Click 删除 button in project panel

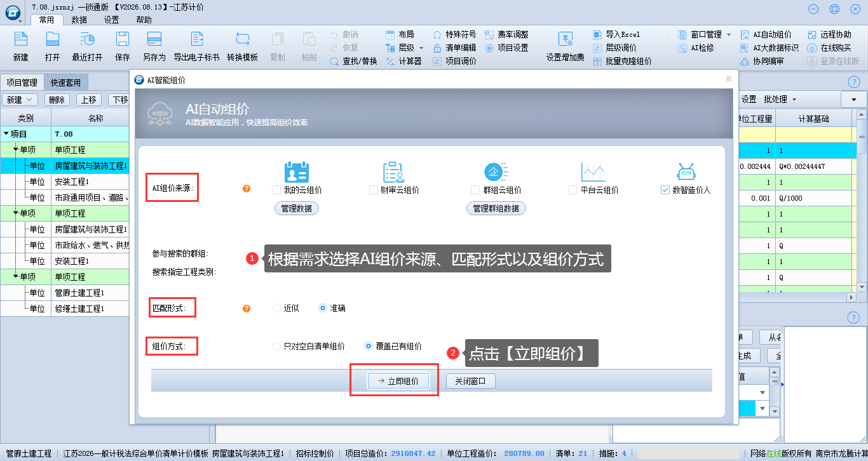(x=57, y=100)
